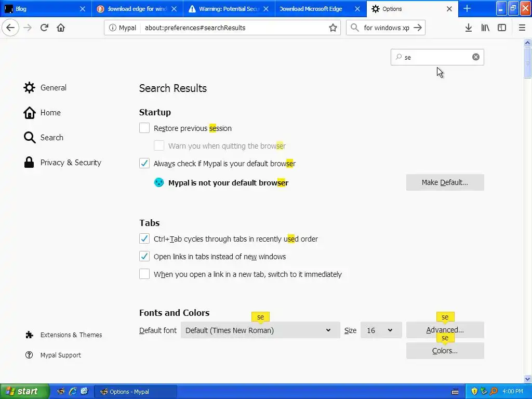Click the search bar containing for windows xp

coord(386,28)
